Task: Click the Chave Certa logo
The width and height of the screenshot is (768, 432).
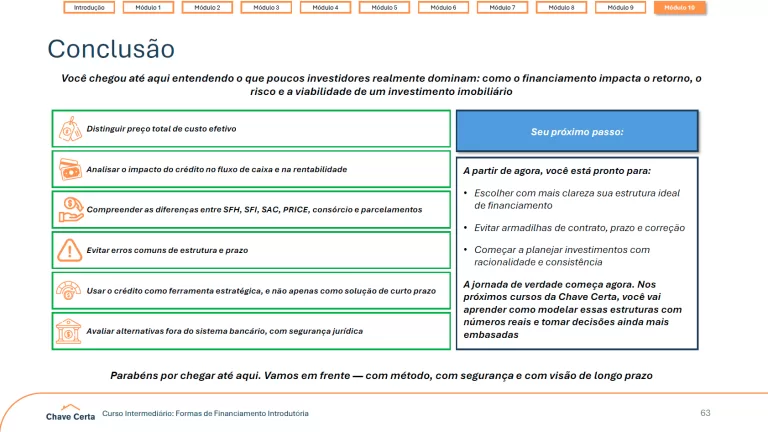Action: tap(70, 413)
